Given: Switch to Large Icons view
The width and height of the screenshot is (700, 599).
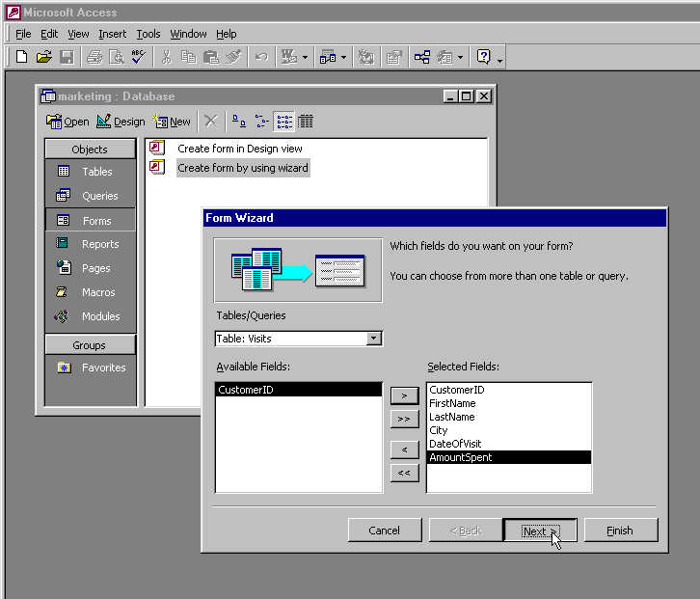Looking at the screenshot, I should (x=239, y=121).
